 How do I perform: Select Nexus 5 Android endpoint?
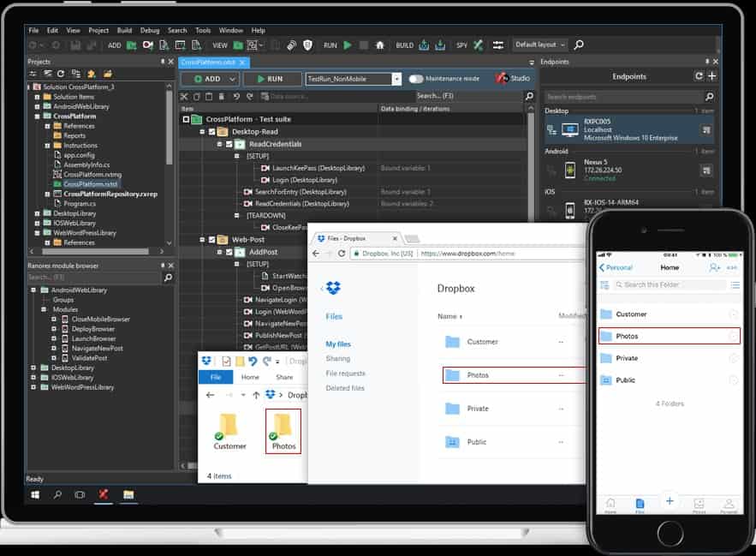pyautogui.click(x=629, y=170)
